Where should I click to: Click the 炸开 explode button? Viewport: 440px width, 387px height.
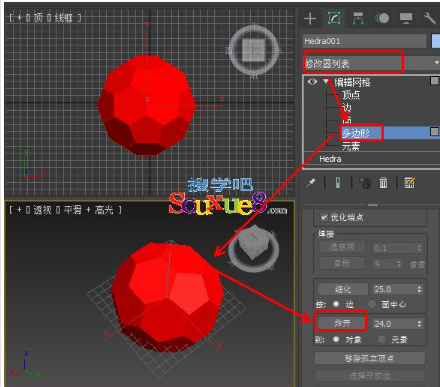[x=342, y=323]
